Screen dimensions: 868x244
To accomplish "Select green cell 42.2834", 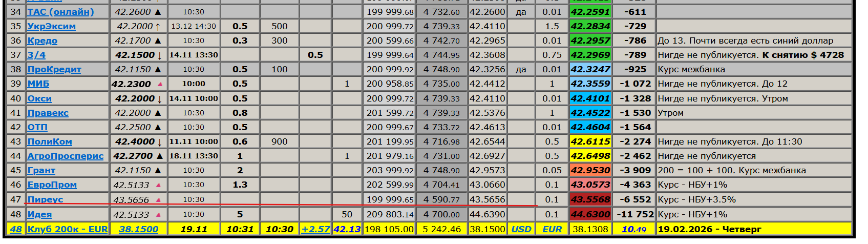I will [590, 26].
